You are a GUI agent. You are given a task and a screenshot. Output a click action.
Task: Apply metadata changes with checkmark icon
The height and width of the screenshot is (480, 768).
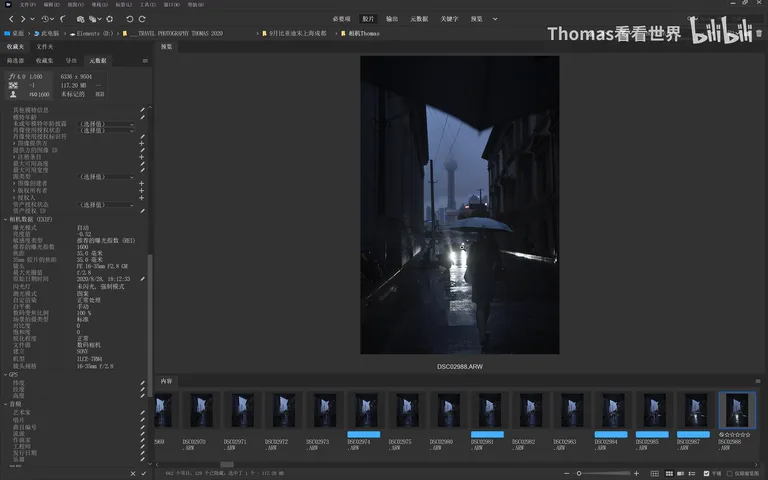point(144,474)
